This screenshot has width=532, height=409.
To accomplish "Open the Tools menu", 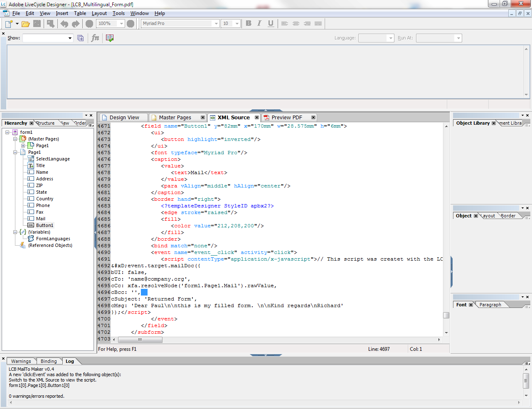I will coord(118,13).
